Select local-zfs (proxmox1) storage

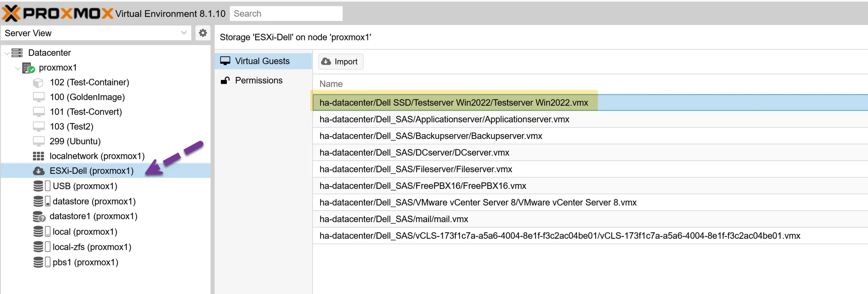[x=92, y=247]
